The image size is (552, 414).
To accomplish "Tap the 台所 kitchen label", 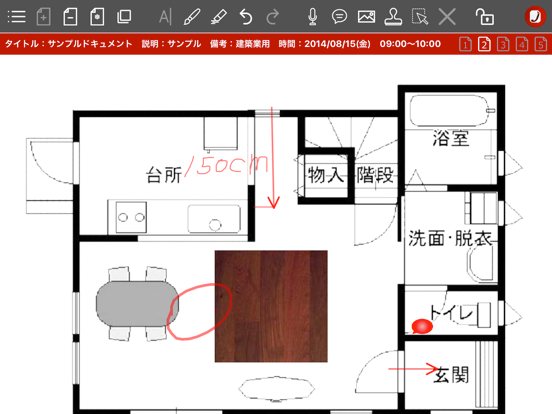I will (x=164, y=175).
